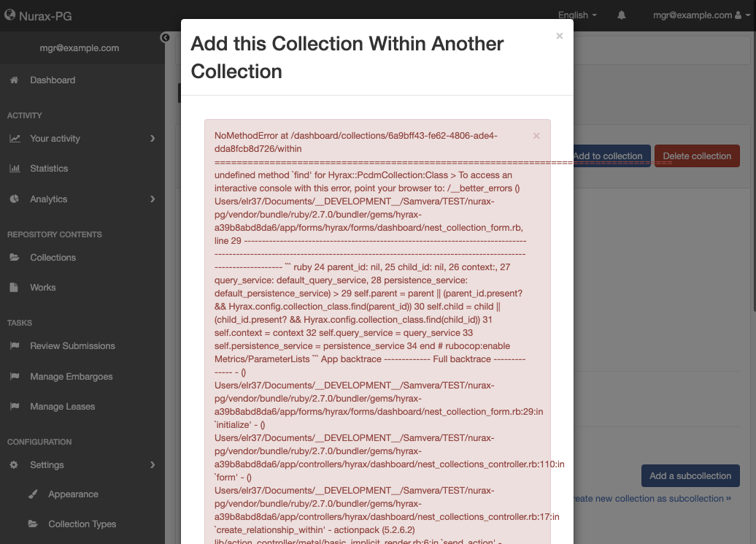Open Settings via the gear icon
This screenshot has height=544, width=756.
15,464
